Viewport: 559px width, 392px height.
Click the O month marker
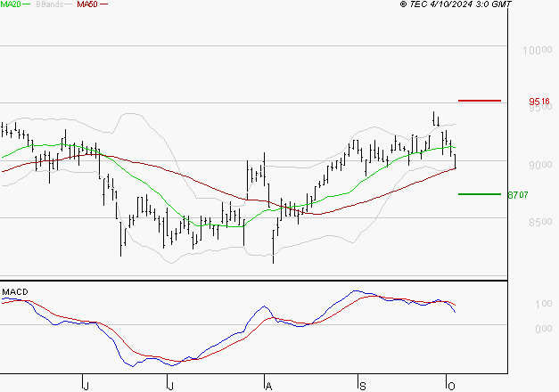pos(451,387)
